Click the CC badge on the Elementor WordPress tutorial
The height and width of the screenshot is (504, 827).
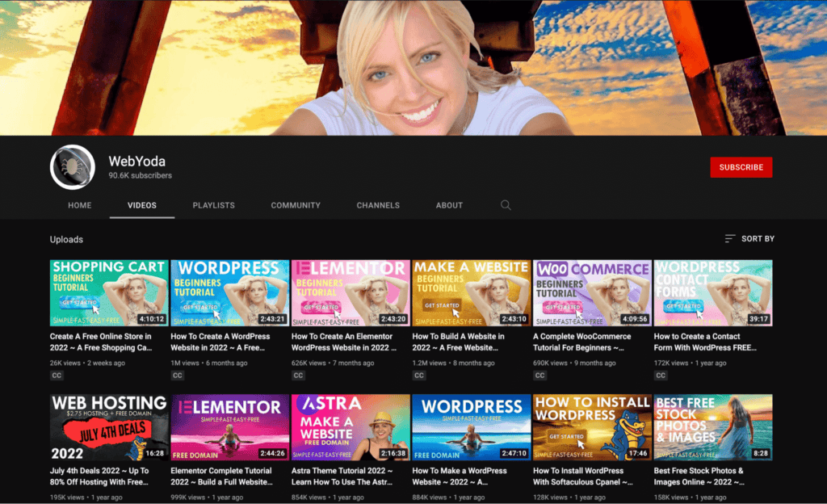tap(296, 375)
